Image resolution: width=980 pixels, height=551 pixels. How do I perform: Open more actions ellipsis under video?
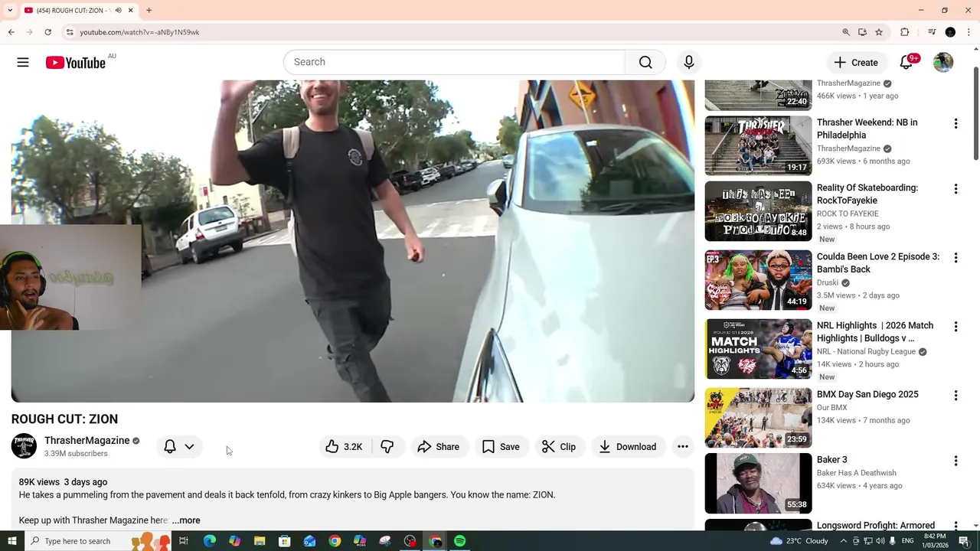(683, 447)
